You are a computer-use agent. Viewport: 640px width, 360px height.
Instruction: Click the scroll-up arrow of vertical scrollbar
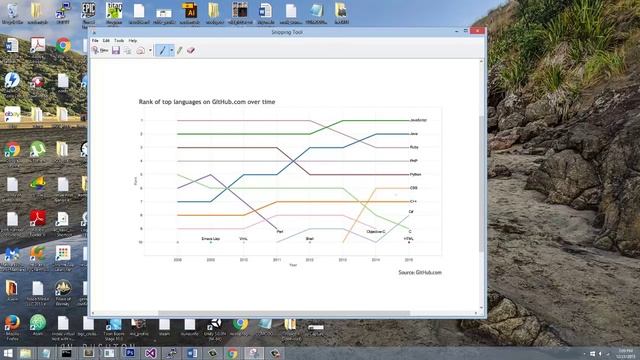(x=481, y=62)
